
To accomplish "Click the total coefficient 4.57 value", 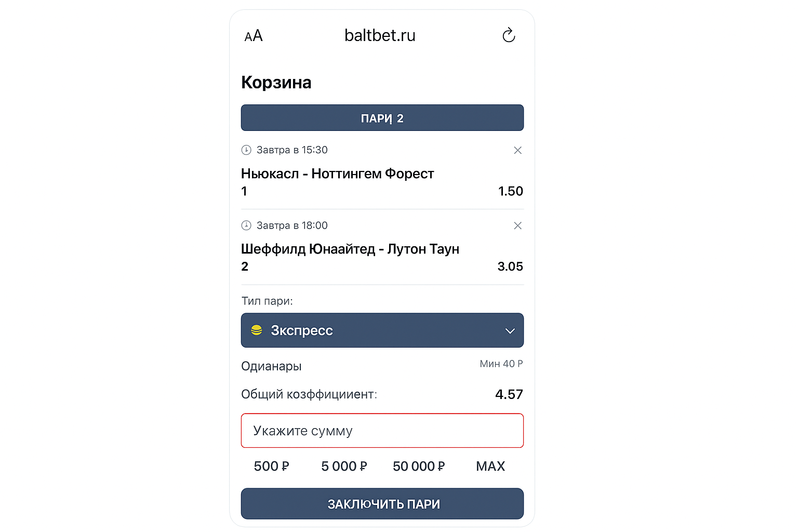I will pyautogui.click(x=509, y=394).
